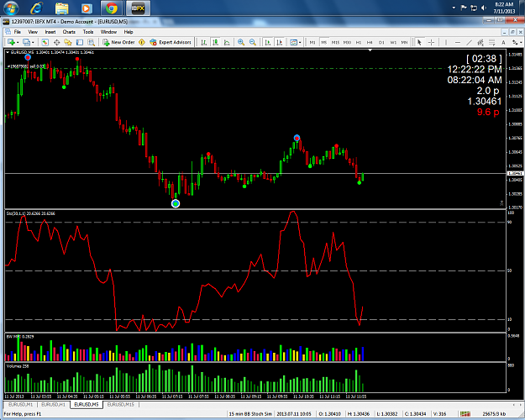Screen dimensions: 525x420
Task: Click the connection status bars indicator
Action: 465,414
